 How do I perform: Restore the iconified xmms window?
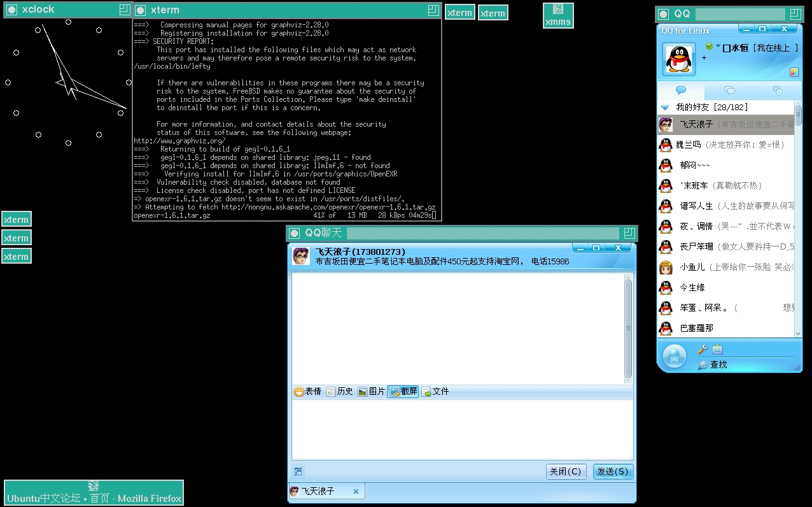coord(558,15)
